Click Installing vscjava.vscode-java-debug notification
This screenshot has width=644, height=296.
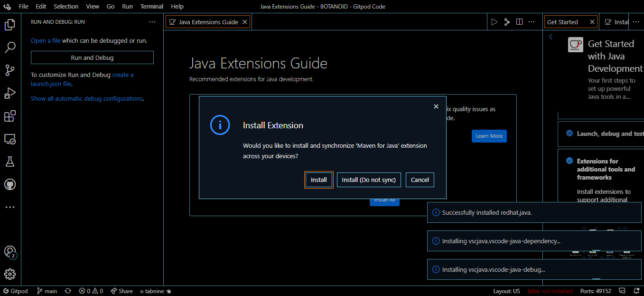(534, 269)
